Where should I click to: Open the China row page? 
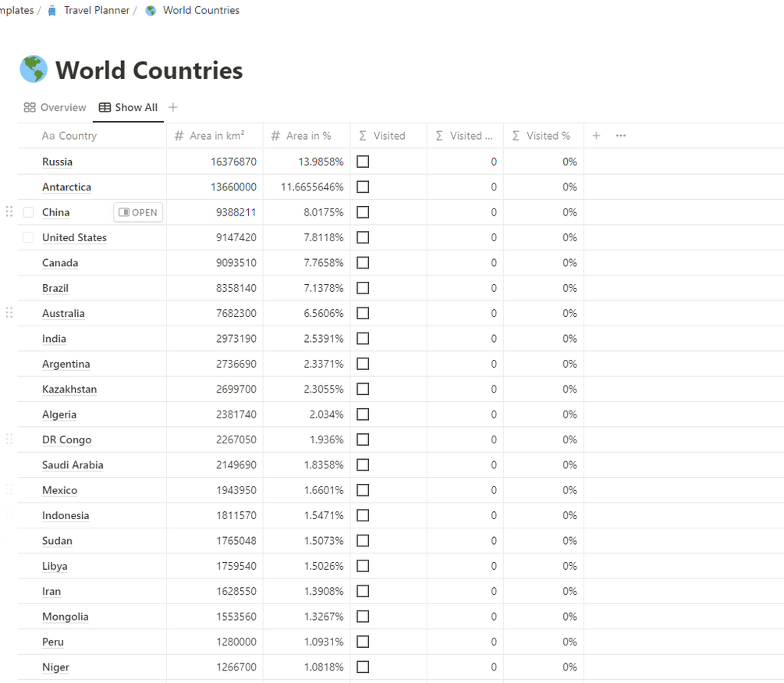click(x=138, y=212)
